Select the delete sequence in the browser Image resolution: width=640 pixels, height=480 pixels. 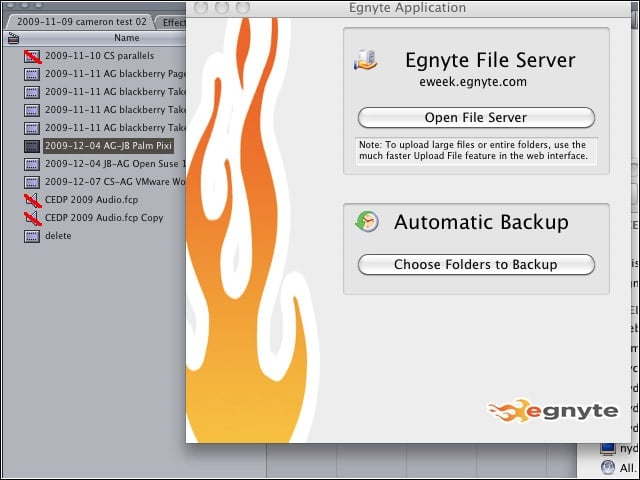[58, 236]
